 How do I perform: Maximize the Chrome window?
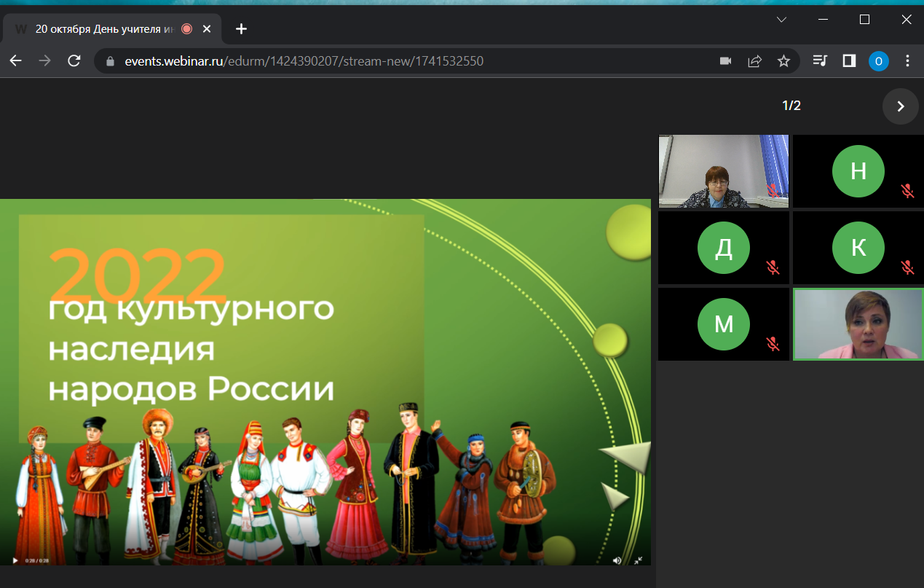click(x=865, y=20)
